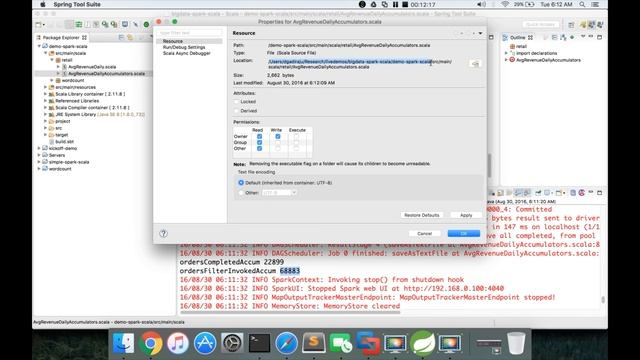Screen dimensions: 640x360
Task: Open Sublime Text from the dock
Action: 313,343
